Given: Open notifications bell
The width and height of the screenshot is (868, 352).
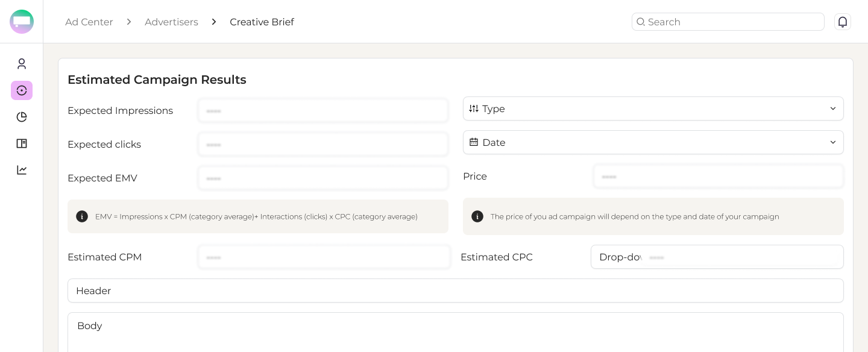Looking at the screenshot, I should click(x=843, y=22).
